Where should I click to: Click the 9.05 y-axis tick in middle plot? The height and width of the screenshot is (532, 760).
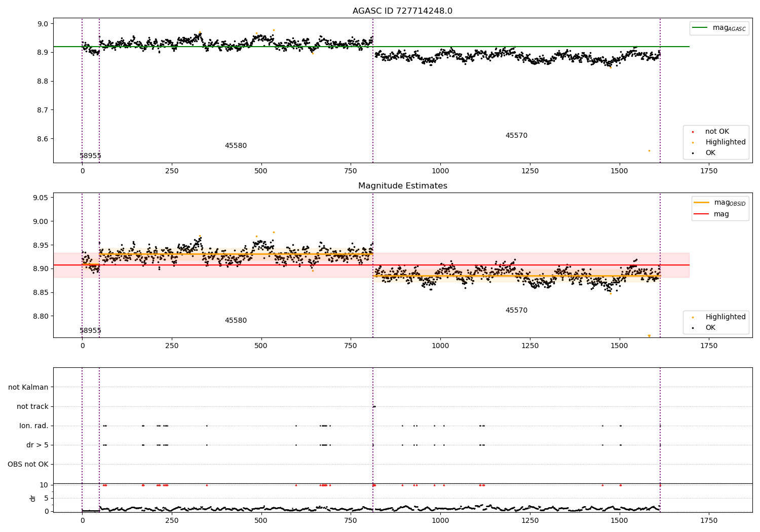coord(41,198)
